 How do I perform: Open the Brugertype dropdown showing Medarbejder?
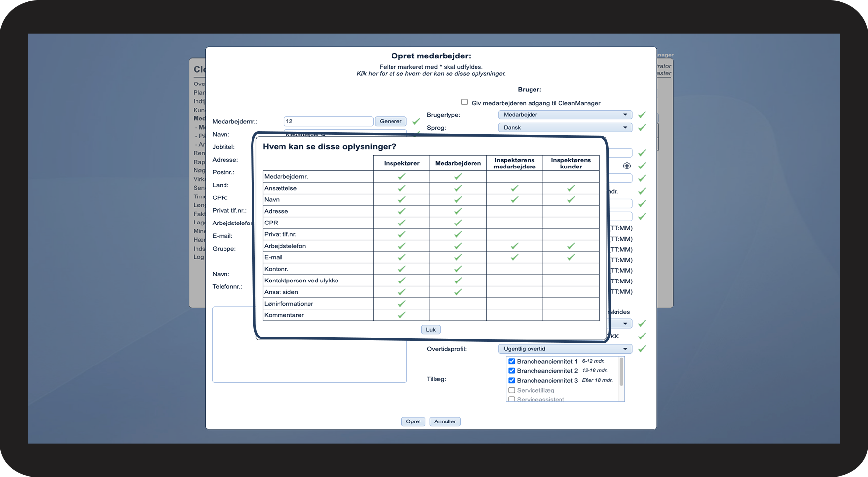[565, 115]
